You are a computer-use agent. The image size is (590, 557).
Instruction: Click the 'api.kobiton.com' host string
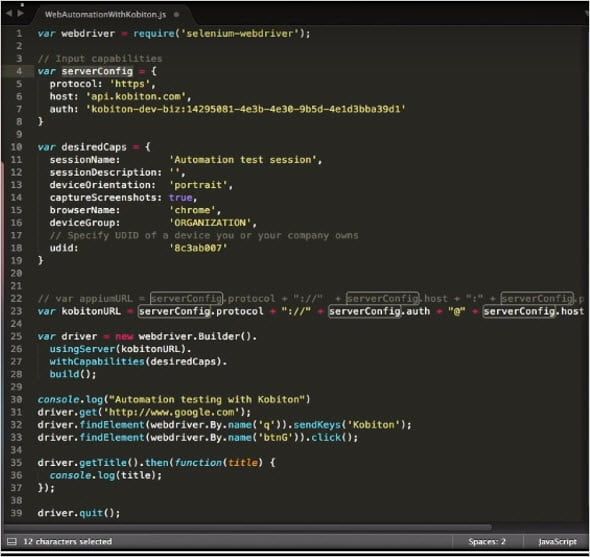pos(136,96)
